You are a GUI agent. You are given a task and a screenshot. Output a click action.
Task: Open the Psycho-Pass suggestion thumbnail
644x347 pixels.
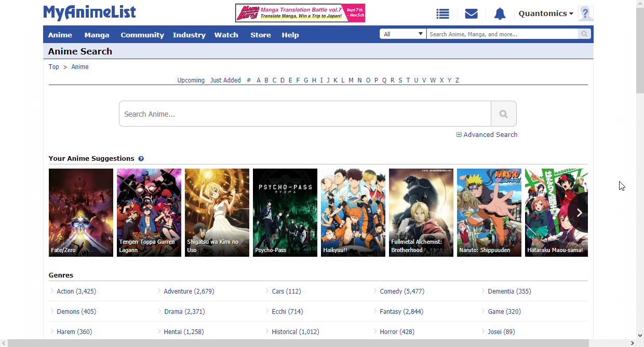(x=285, y=213)
